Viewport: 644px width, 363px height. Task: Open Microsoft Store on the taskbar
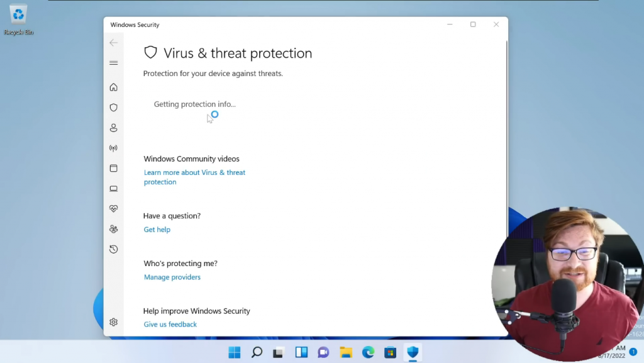click(390, 352)
